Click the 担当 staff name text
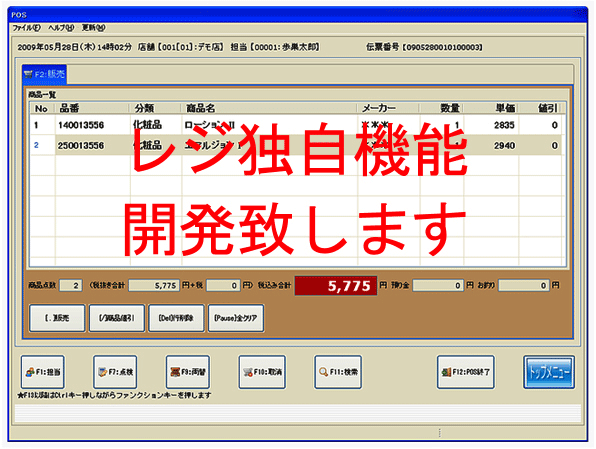 tap(275, 47)
